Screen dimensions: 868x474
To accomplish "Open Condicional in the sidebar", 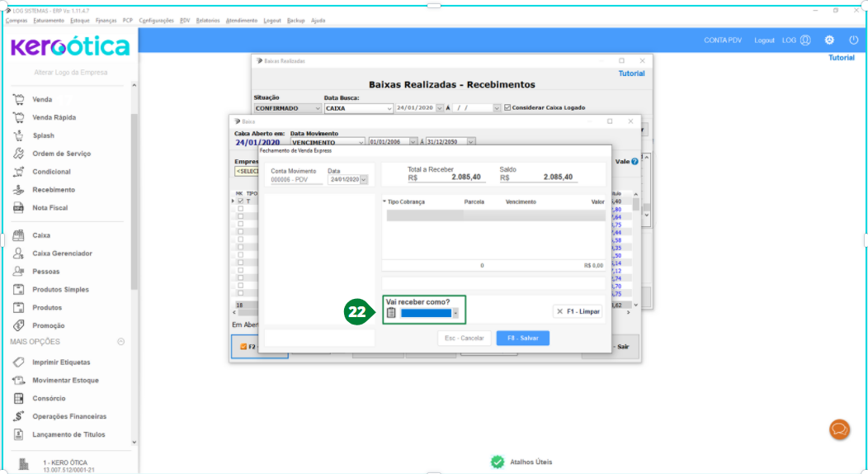I will point(51,172).
